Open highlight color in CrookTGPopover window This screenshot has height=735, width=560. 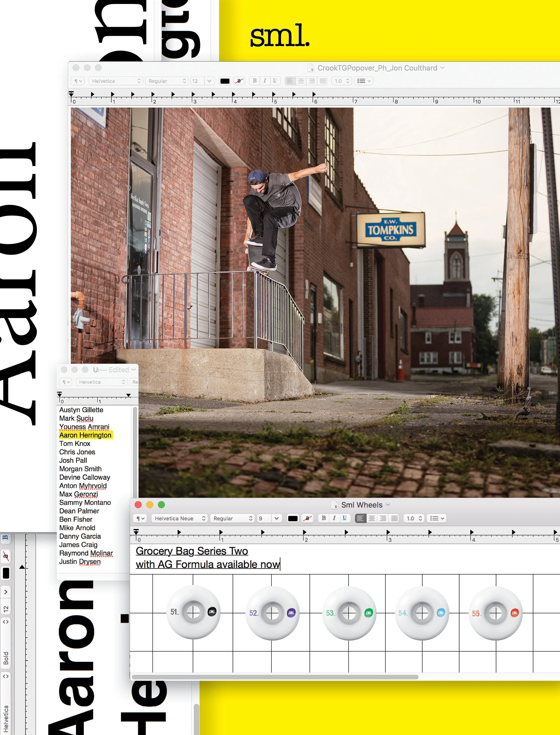[239, 81]
